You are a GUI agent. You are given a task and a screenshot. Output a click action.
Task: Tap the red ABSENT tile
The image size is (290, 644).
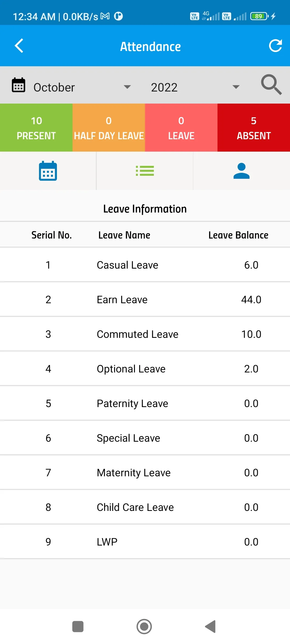[x=254, y=128]
